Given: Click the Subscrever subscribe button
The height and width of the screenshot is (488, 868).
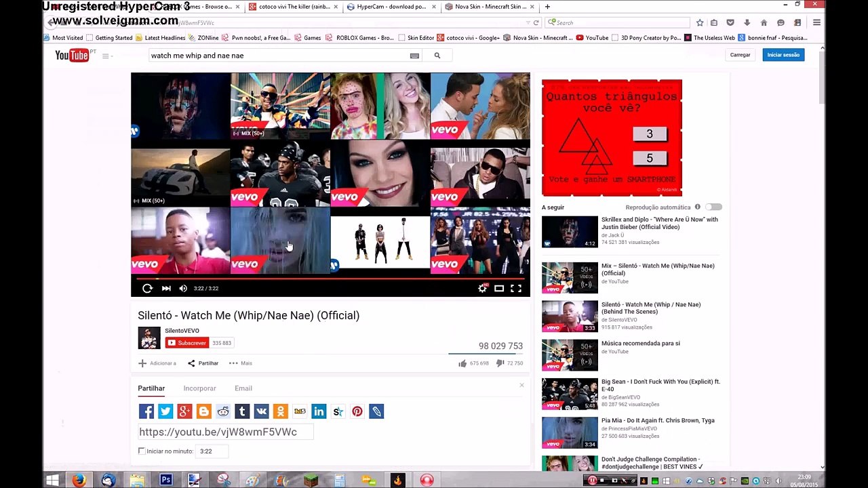Looking at the screenshot, I should (x=187, y=343).
